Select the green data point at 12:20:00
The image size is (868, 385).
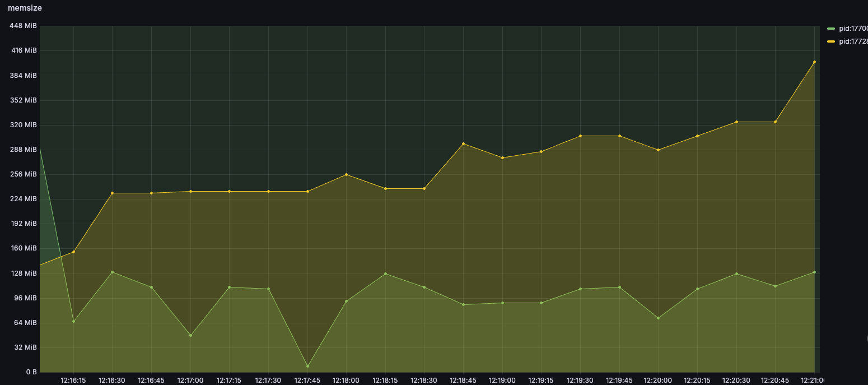coord(658,318)
